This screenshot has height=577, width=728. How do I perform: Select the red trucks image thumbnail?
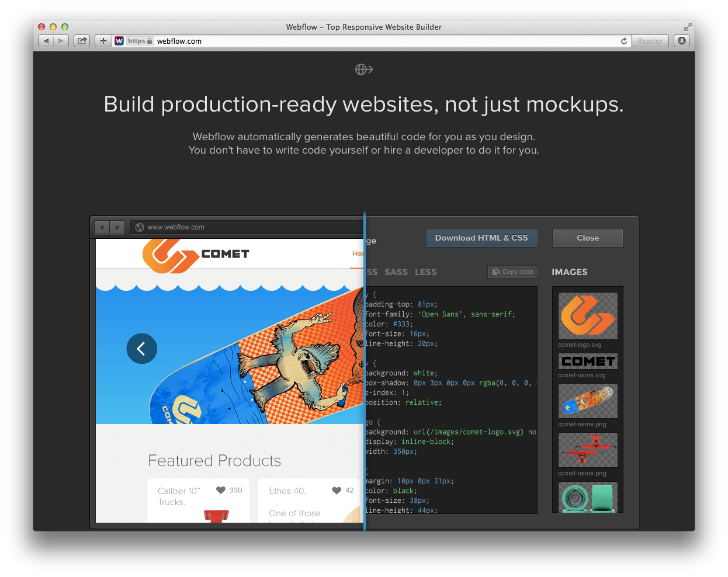588,450
